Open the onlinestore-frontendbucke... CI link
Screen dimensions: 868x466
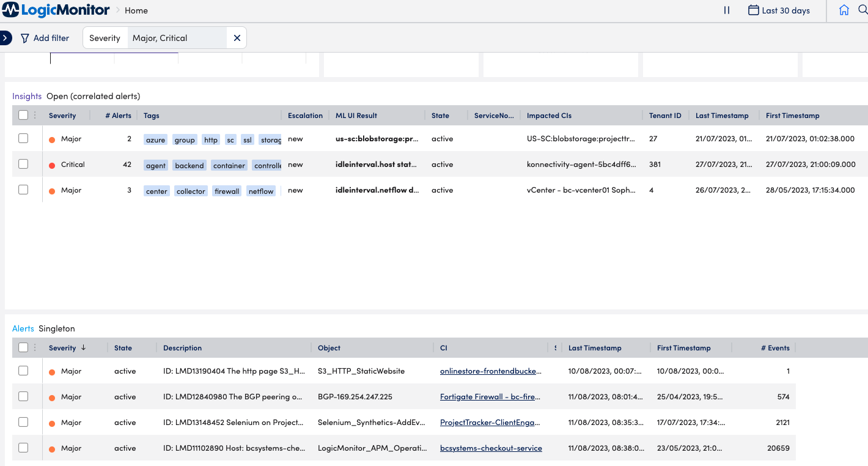tap(491, 371)
